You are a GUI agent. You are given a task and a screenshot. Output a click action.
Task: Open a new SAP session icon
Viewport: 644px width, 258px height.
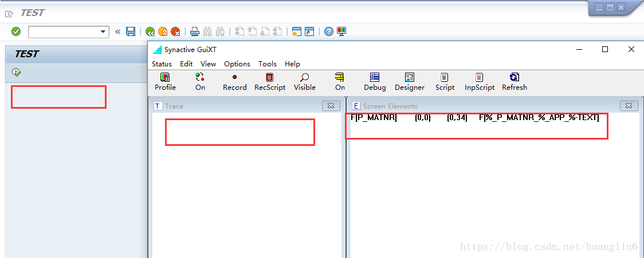(297, 31)
